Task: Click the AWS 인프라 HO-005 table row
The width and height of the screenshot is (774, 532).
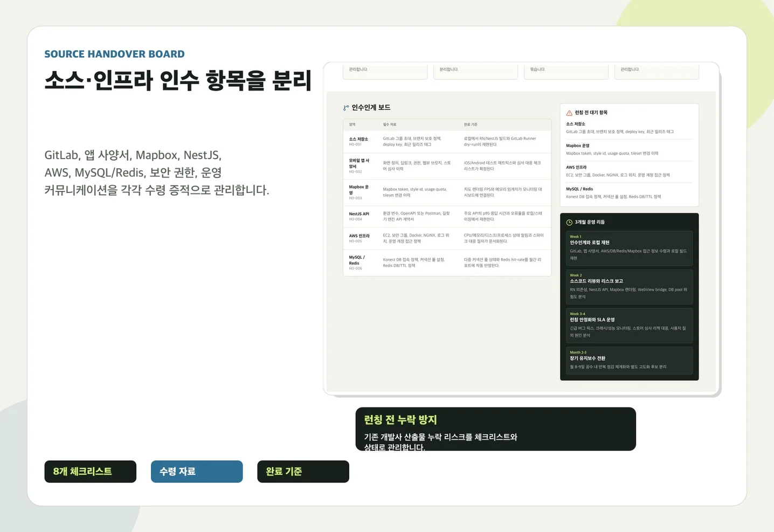Action: [x=447, y=238]
